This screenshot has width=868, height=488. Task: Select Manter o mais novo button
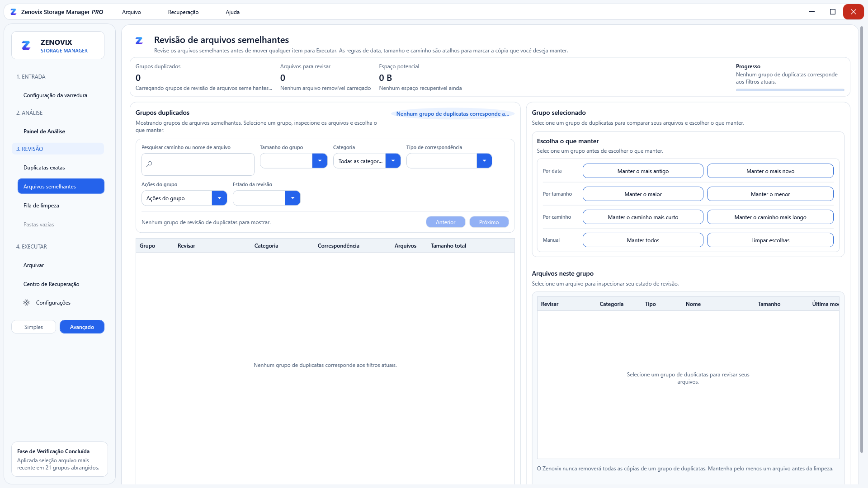[770, 171]
